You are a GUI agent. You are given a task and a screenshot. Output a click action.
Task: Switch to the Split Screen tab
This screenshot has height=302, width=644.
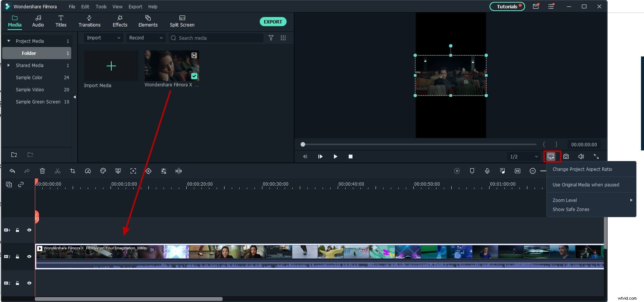pyautogui.click(x=182, y=21)
